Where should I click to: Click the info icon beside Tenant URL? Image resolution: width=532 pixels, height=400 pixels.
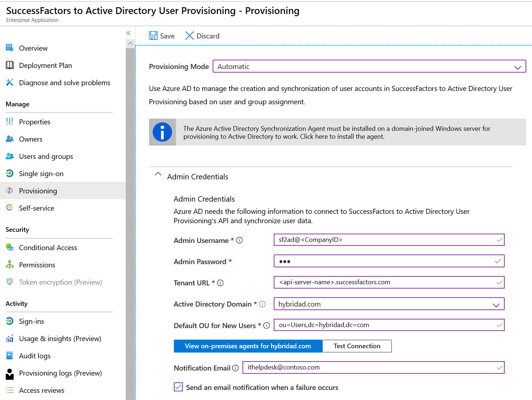(x=221, y=283)
